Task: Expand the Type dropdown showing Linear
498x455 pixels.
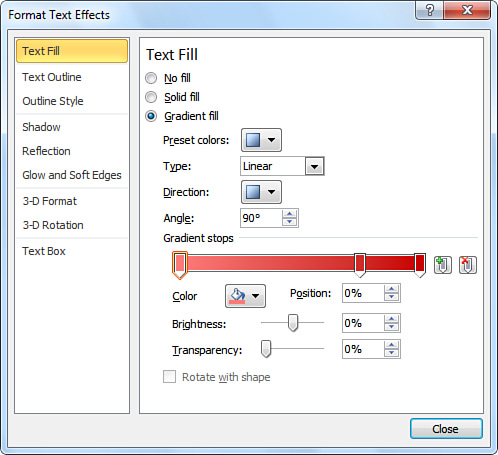Action: pyautogui.click(x=315, y=166)
